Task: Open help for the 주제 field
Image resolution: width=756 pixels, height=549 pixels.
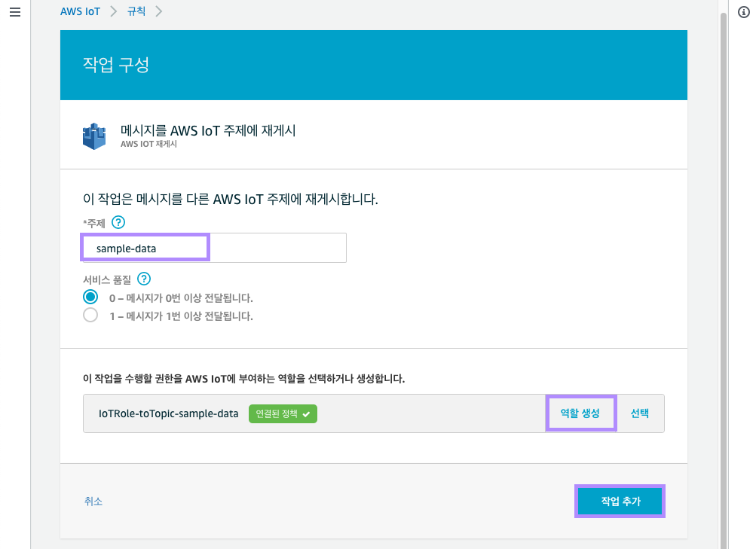Action: [x=118, y=222]
